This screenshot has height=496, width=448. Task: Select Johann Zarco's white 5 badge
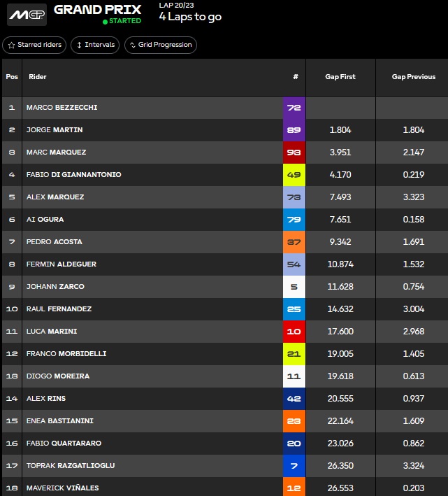(x=294, y=287)
